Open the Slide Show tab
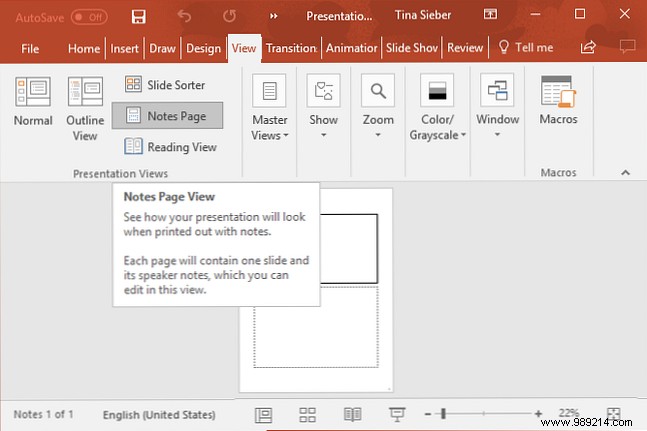Screen dimensions: 647x431 [412, 49]
